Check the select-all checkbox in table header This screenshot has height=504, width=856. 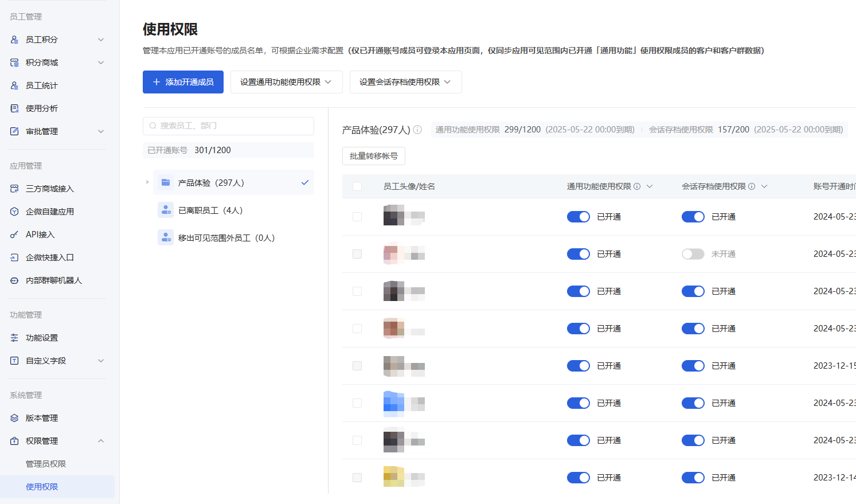pyautogui.click(x=357, y=186)
